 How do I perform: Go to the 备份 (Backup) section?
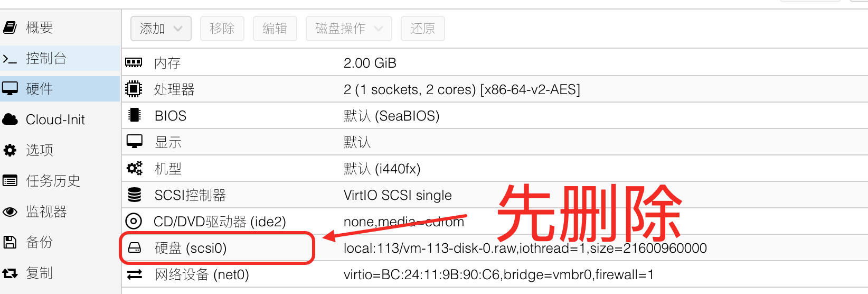tap(39, 242)
